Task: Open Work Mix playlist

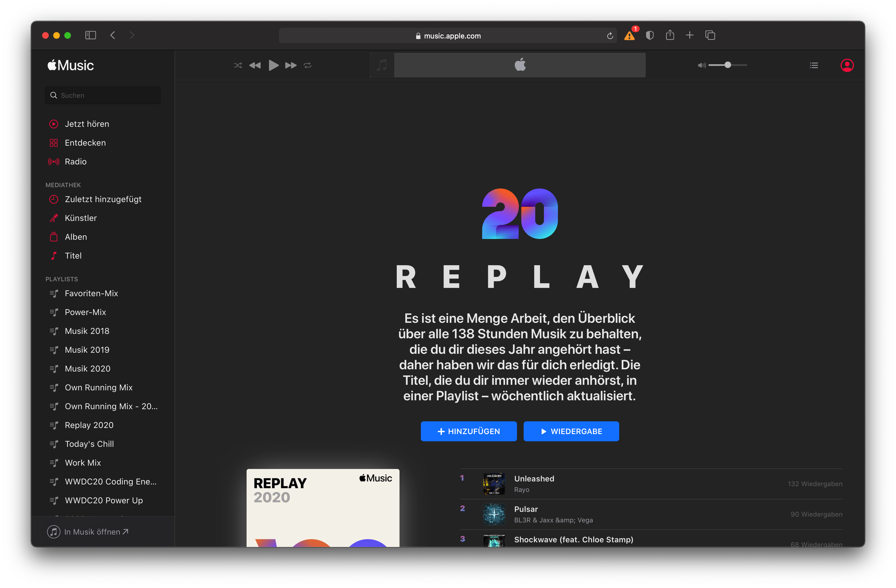Action: pyautogui.click(x=83, y=462)
